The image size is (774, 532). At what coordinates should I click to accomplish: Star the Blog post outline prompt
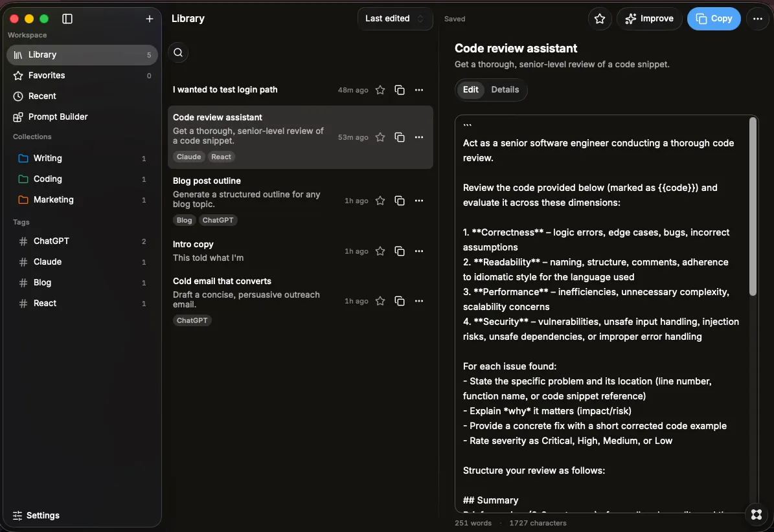(x=380, y=201)
